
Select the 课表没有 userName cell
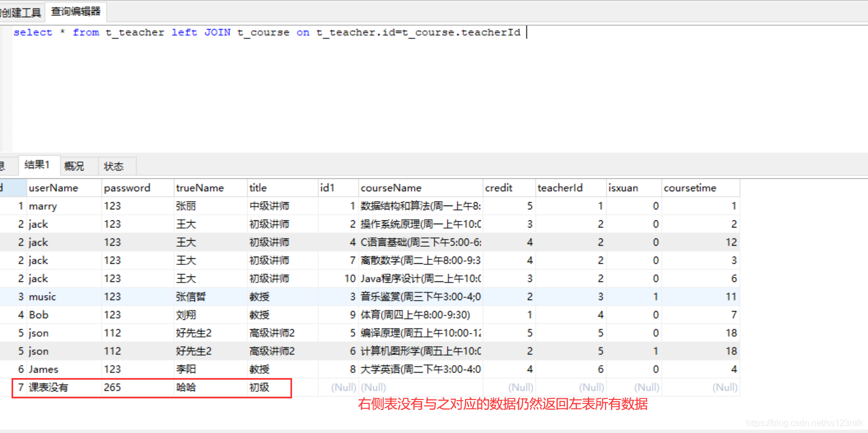[64, 387]
